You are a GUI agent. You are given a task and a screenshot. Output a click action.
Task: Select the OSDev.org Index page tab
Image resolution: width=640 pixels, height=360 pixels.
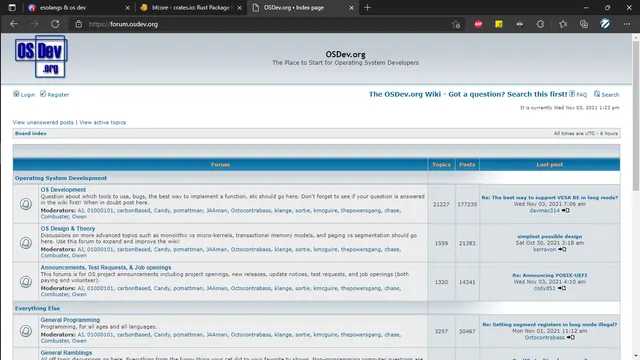click(302, 7)
